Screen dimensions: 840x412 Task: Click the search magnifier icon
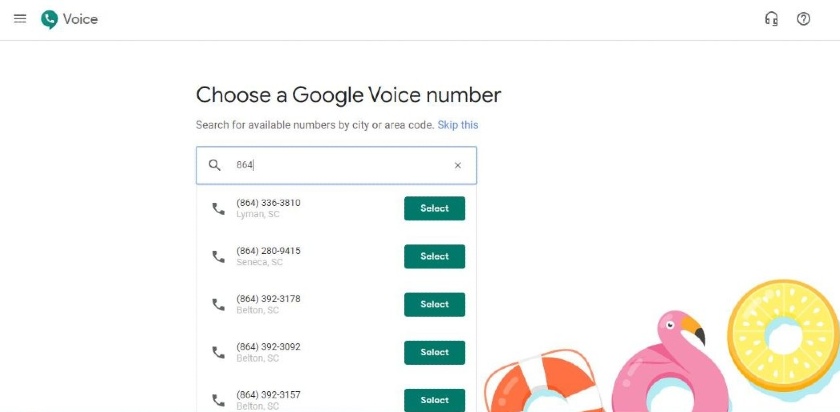pyautogui.click(x=214, y=165)
